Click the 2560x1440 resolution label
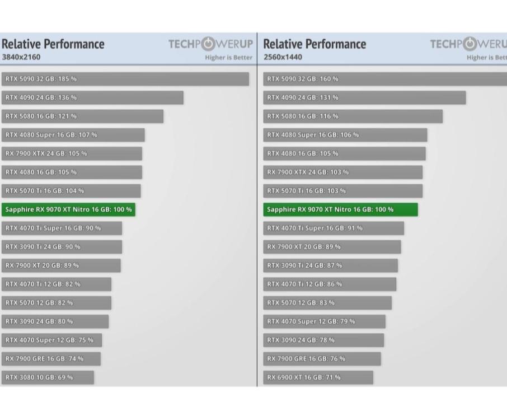This screenshot has height=420, width=507. [x=283, y=57]
